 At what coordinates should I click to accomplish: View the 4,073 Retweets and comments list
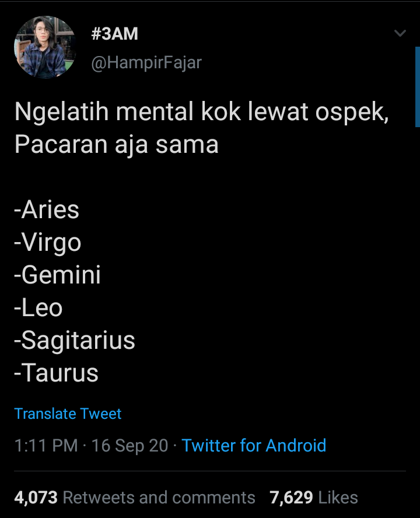click(x=135, y=498)
